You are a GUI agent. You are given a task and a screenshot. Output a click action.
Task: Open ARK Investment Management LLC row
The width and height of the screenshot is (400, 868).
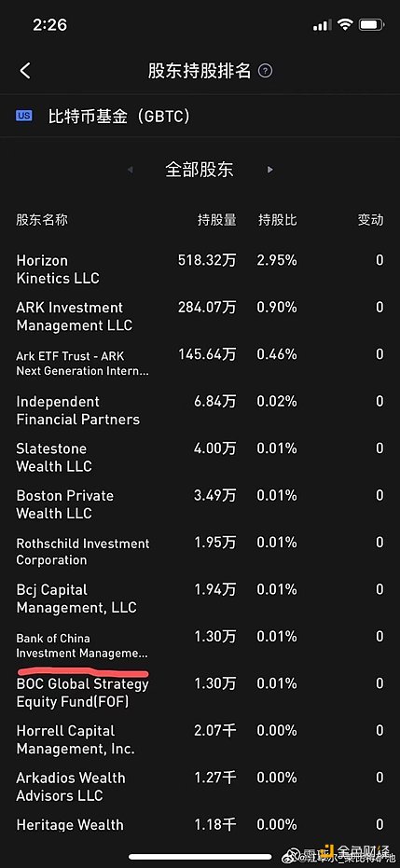click(x=200, y=316)
